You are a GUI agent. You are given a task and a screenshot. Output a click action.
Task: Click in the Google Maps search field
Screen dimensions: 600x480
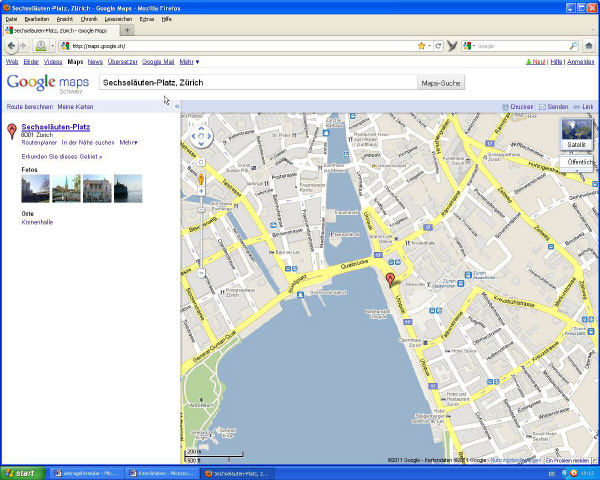[258, 83]
